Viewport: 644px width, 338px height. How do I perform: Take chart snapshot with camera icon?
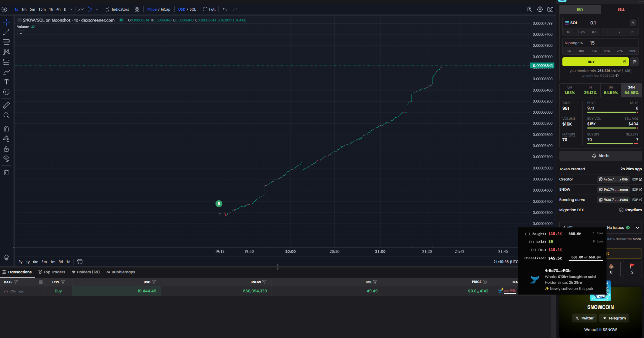click(x=550, y=9)
